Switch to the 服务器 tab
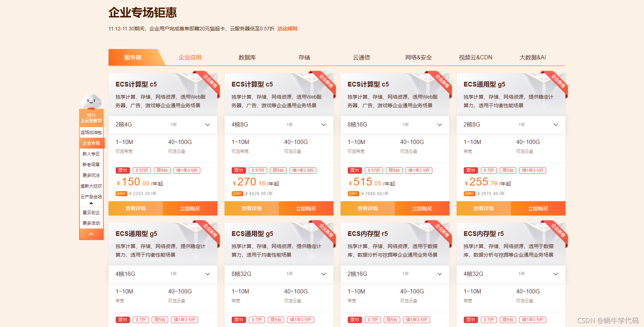This screenshot has height=327, width=644. coord(133,57)
